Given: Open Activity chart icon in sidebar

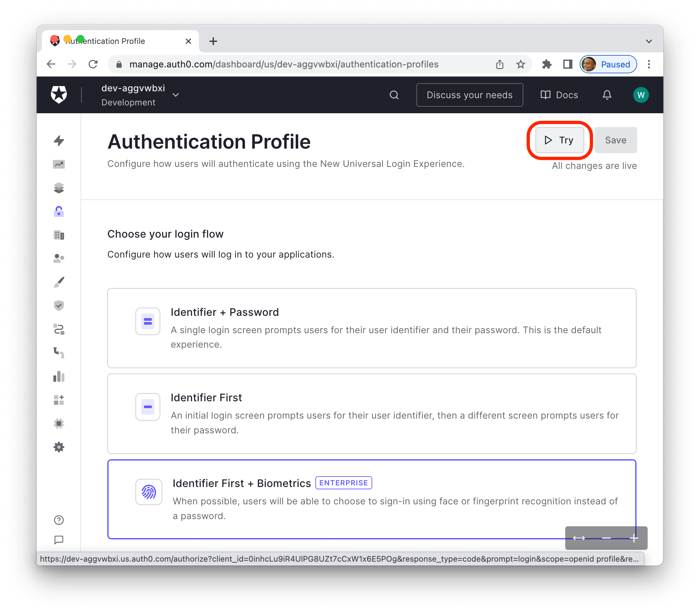Looking at the screenshot, I should 59,164.
